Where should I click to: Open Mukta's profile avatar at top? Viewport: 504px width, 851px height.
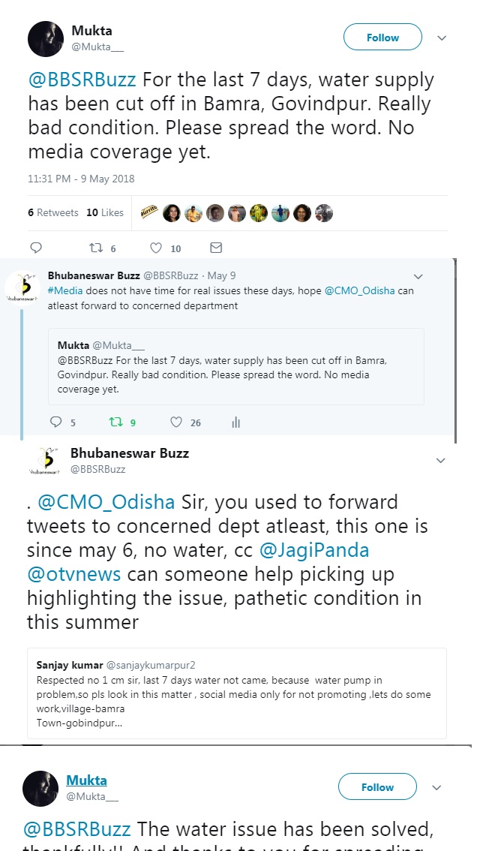tap(46, 38)
